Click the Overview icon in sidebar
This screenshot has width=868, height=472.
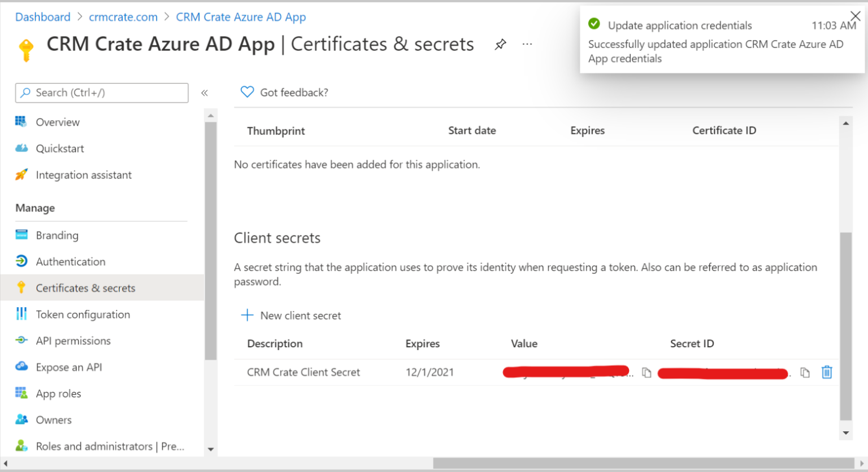pyautogui.click(x=21, y=121)
